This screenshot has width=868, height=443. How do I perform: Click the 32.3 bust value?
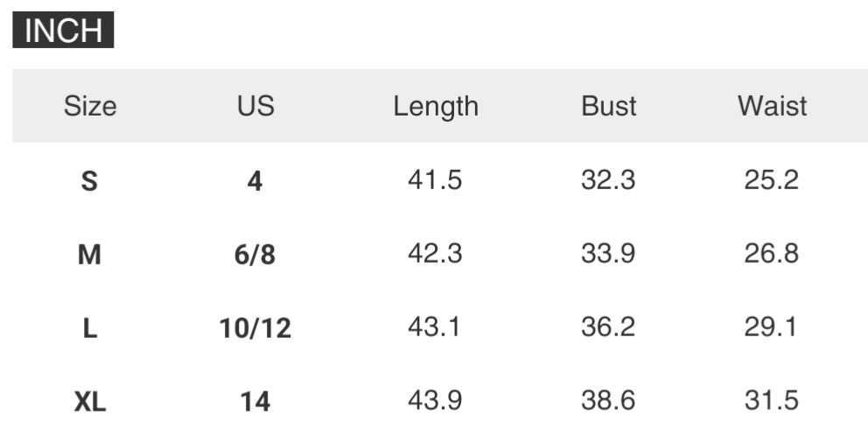tap(608, 180)
